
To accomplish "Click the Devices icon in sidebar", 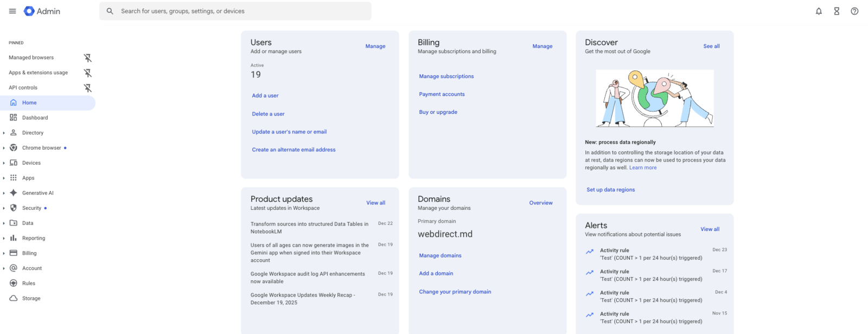I will click(x=14, y=163).
